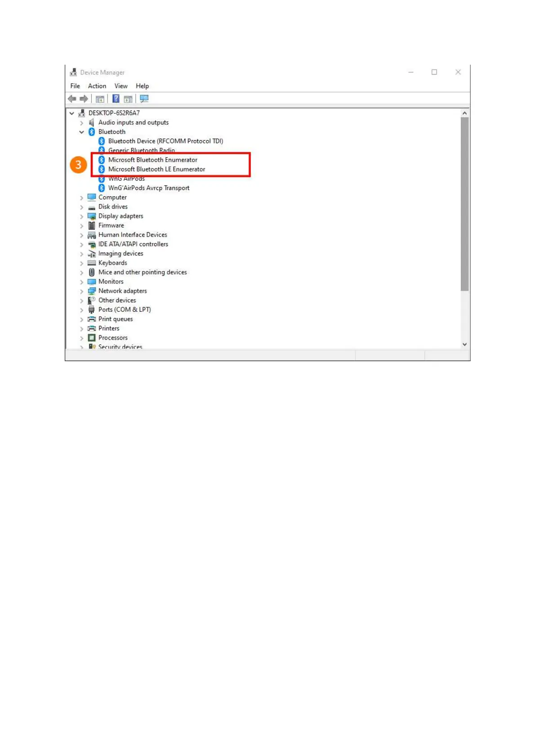Open the View menu
Screen dimensions: 535x756
[x=121, y=86]
